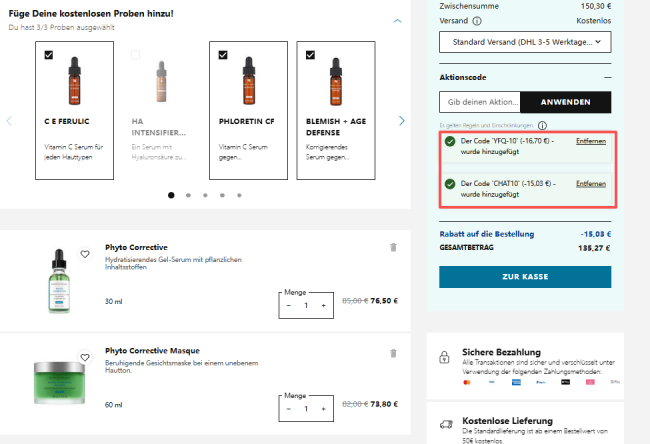This screenshot has width=650, height=444.
Task: Add Phyto Corrective serum to wishlist heart
Action: coord(85,254)
